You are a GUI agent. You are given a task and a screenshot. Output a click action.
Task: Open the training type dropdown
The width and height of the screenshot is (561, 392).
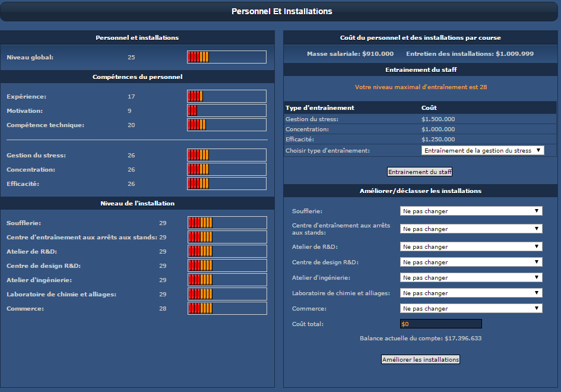(x=483, y=150)
